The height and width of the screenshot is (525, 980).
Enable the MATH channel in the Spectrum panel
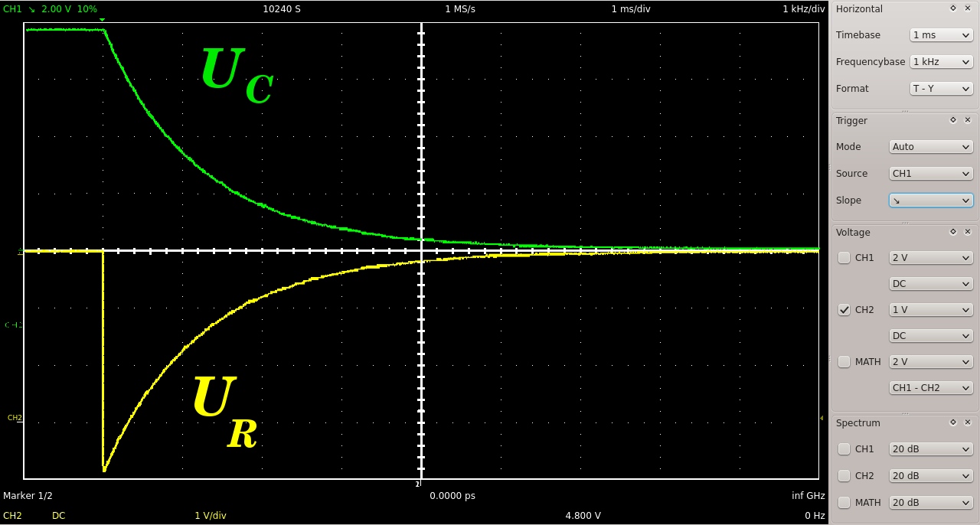pyautogui.click(x=844, y=502)
